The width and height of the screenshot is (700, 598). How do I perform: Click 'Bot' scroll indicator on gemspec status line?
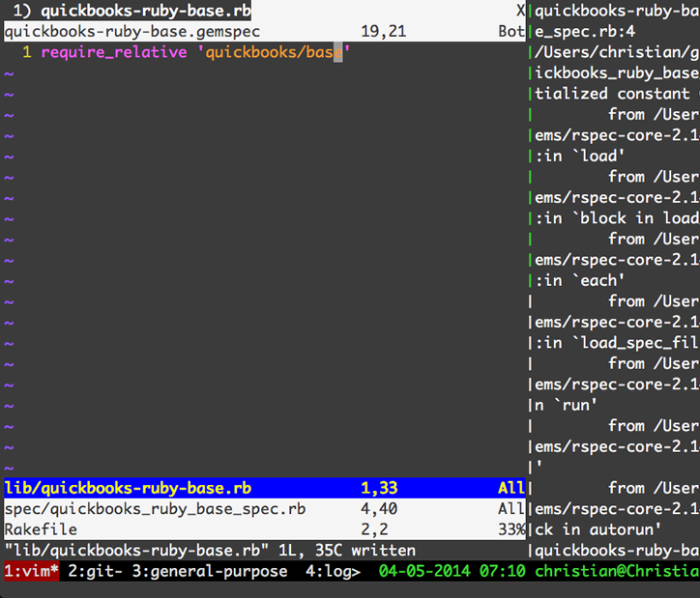coord(511,31)
